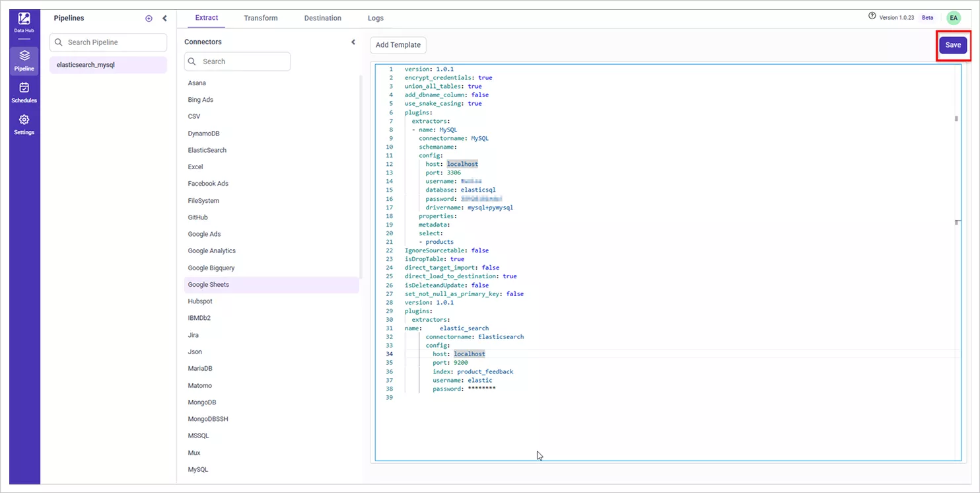Image resolution: width=980 pixels, height=493 pixels.
Task: Switch to the Transform tab
Action: coord(261,18)
